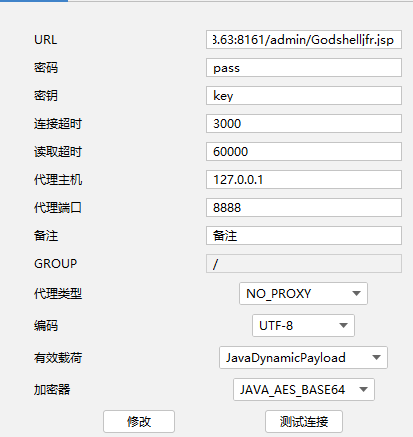Click the UTF-8 combo box text
The height and width of the screenshot is (437, 413).
276,326
